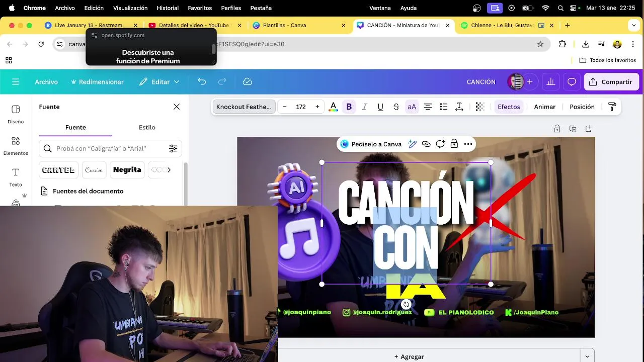Change text alignment
The height and width of the screenshot is (362, 644).
click(428, 107)
